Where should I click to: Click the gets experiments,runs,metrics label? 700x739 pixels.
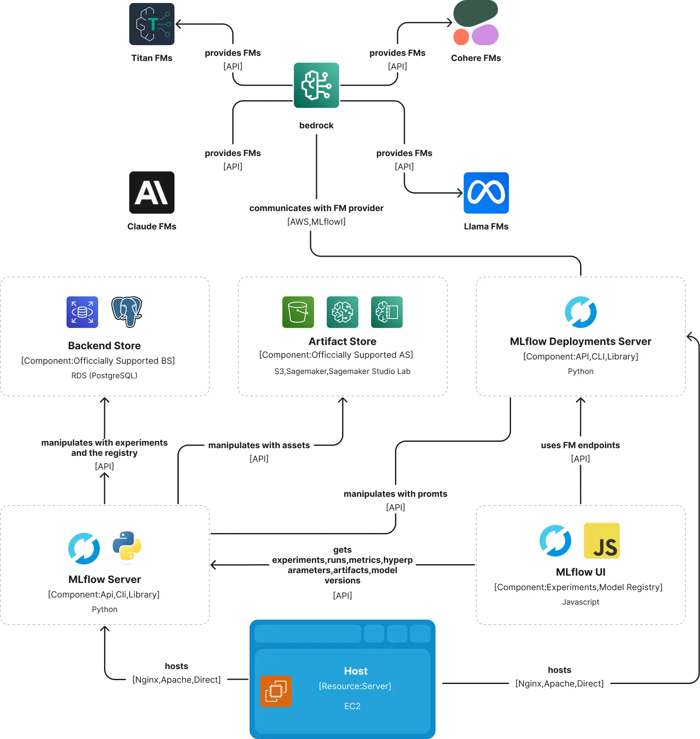343,565
